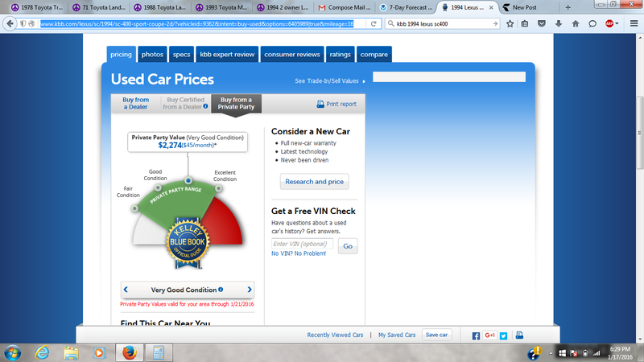
Task: Click the Firefox taskbar icon
Action: pos(130,352)
